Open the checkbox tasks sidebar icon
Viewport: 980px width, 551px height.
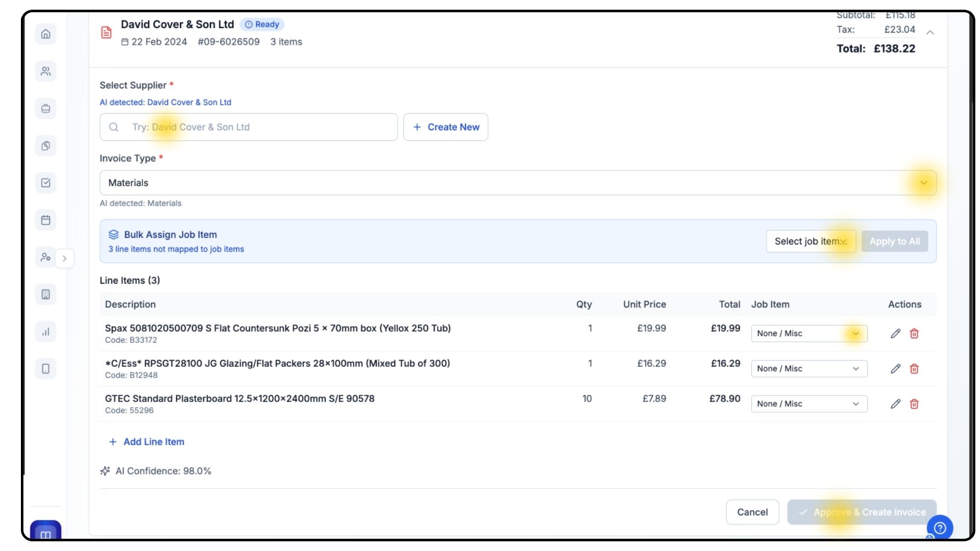45,183
